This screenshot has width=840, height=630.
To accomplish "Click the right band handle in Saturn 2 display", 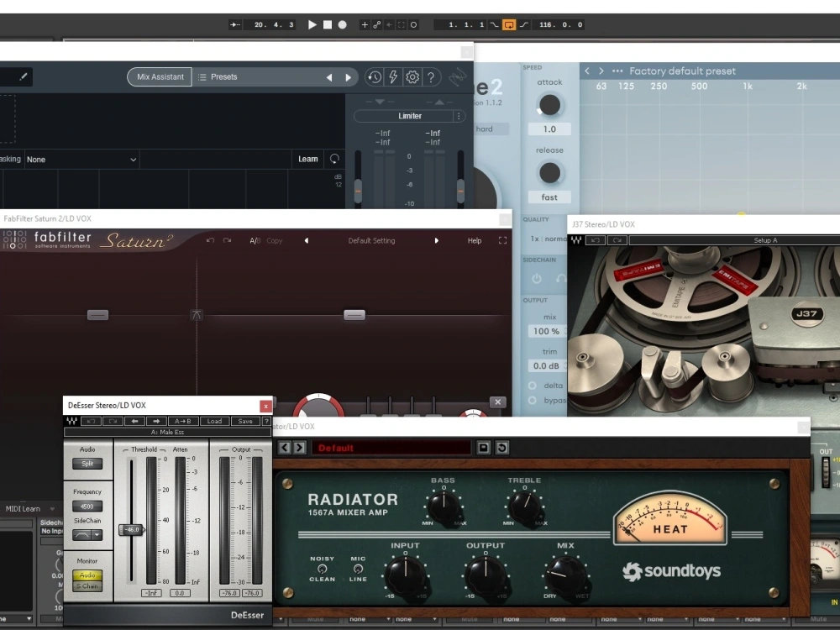I will point(354,315).
